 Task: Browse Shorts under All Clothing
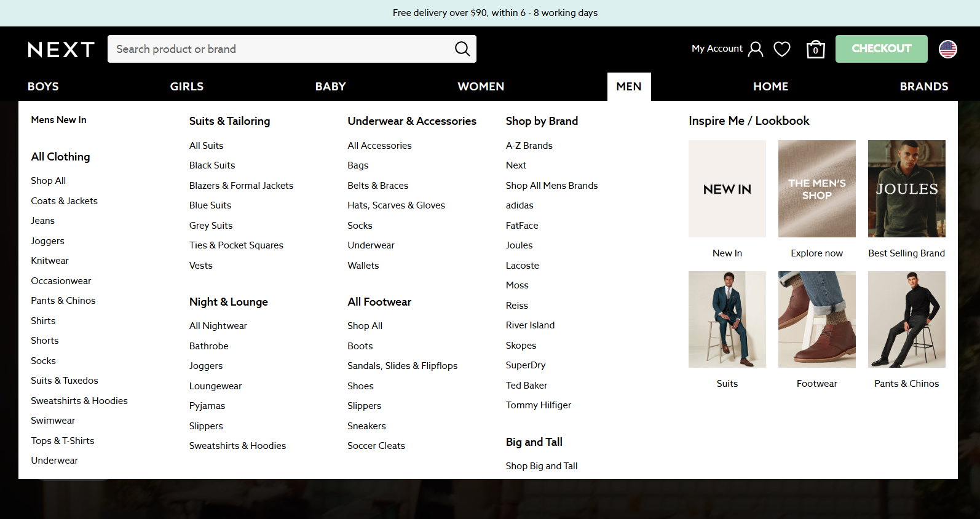pos(45,341)
